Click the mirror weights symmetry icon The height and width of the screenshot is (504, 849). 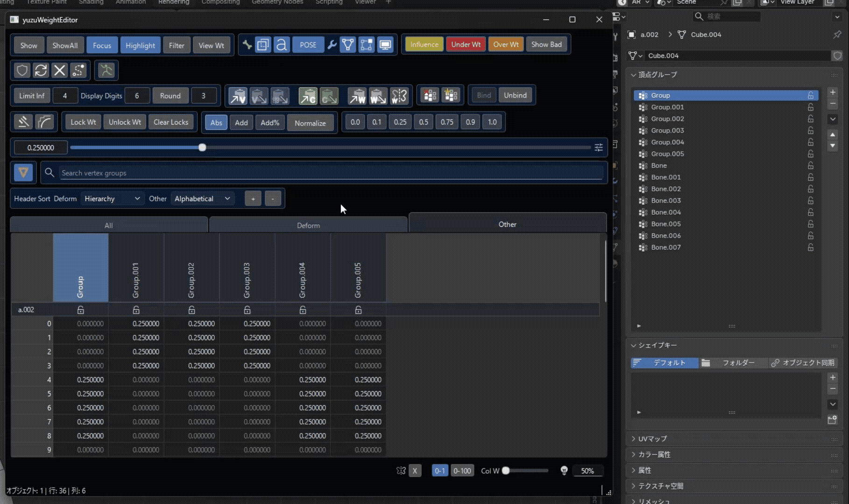pyautogui.click(x=400, y=96)
